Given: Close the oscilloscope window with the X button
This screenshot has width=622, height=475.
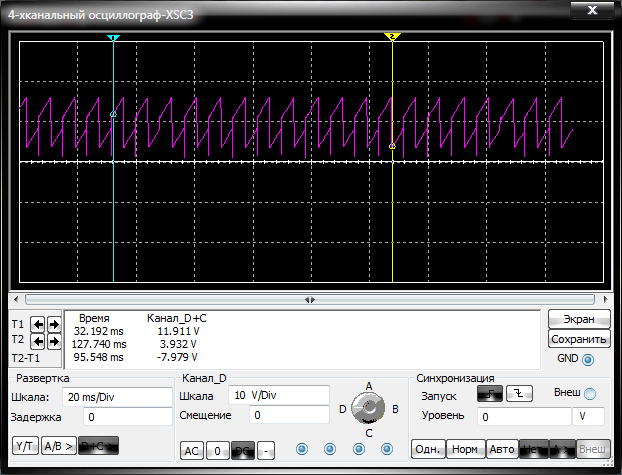Looking at the screenshot, I should tap(592, 10).
